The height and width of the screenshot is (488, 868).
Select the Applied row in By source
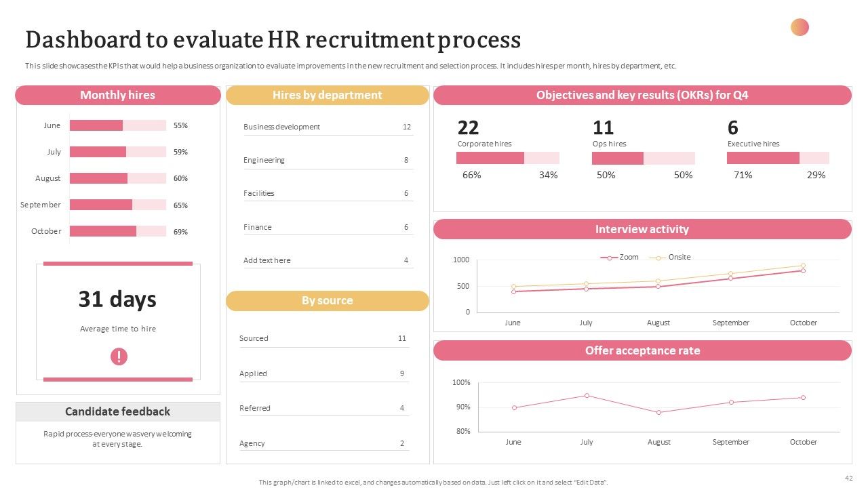tap(324, 373)
